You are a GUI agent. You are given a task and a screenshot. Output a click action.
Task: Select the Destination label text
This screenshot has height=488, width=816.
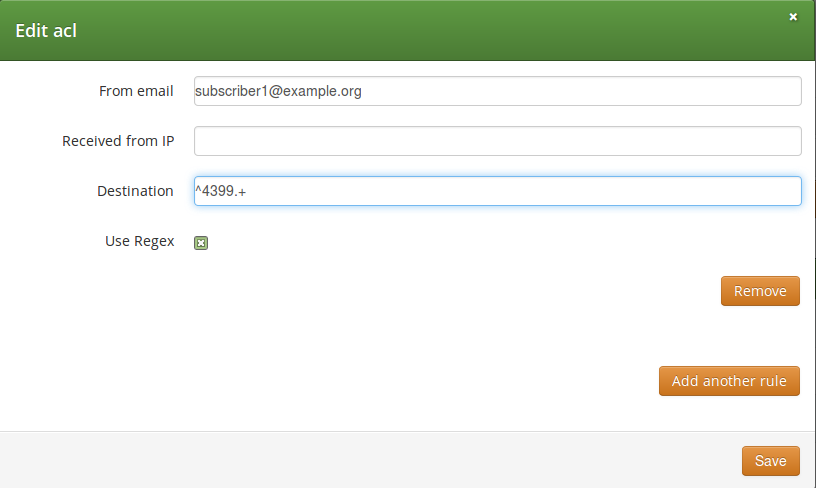coord(135,191)
